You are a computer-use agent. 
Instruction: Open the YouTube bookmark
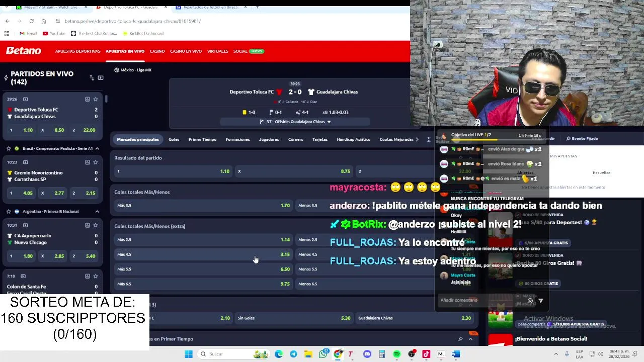tap(54, 33)
